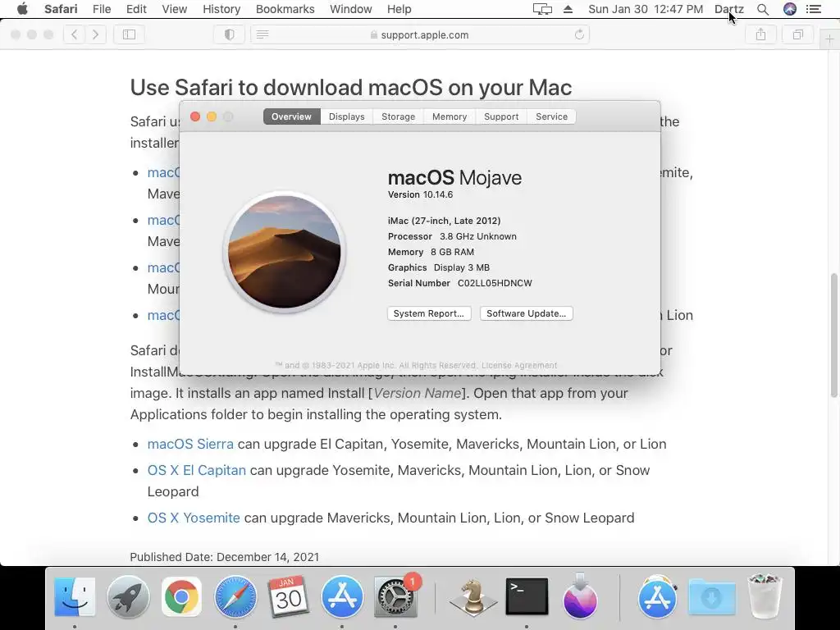Click the date and time in menu bar

tap(646, 9)
